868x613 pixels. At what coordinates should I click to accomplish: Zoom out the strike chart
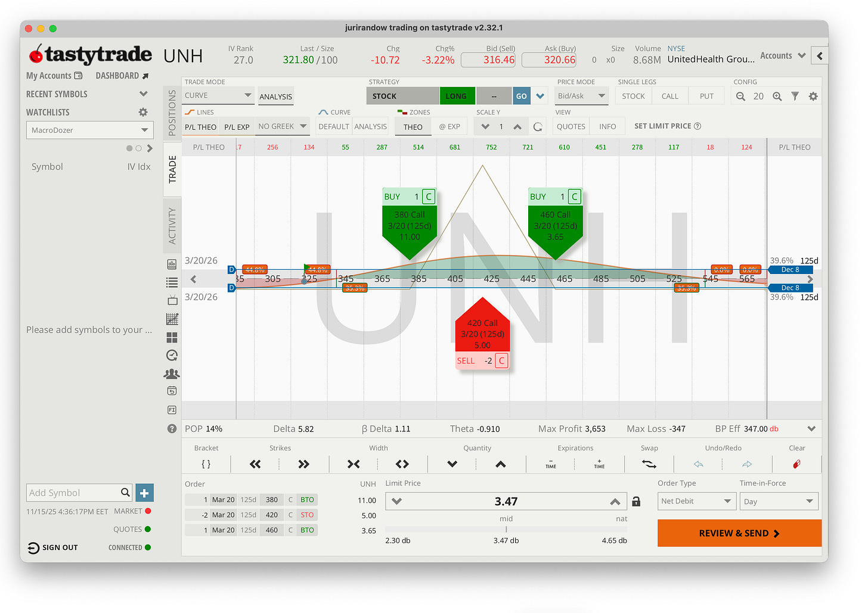tap(740, 97)
